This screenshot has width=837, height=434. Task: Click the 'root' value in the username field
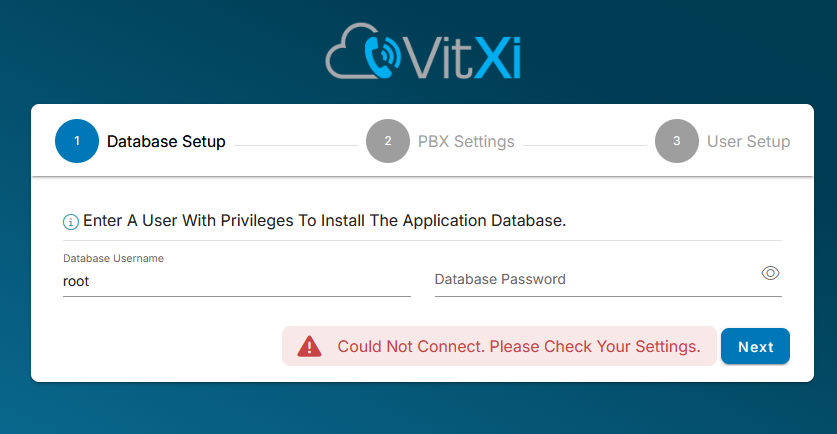[77, 281]
